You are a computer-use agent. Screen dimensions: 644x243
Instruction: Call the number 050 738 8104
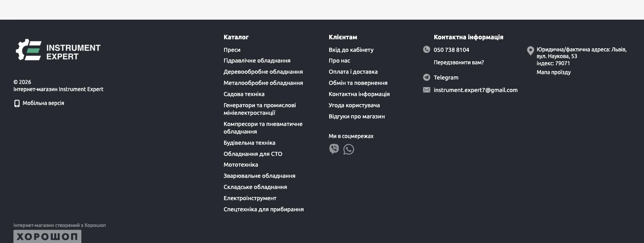452,50
